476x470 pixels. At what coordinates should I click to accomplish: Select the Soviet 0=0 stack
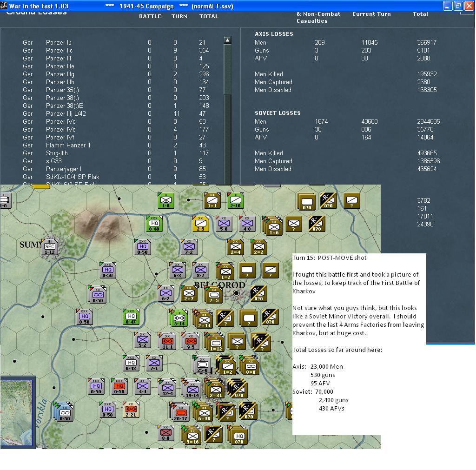click(x=249, y=365)
